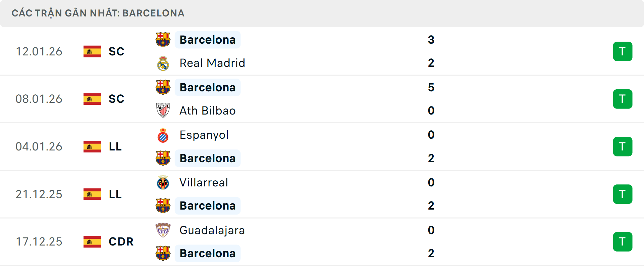Click the green T badge for the Real Madrid match
This screenshot has height=266, width=644.
[623, 51]
